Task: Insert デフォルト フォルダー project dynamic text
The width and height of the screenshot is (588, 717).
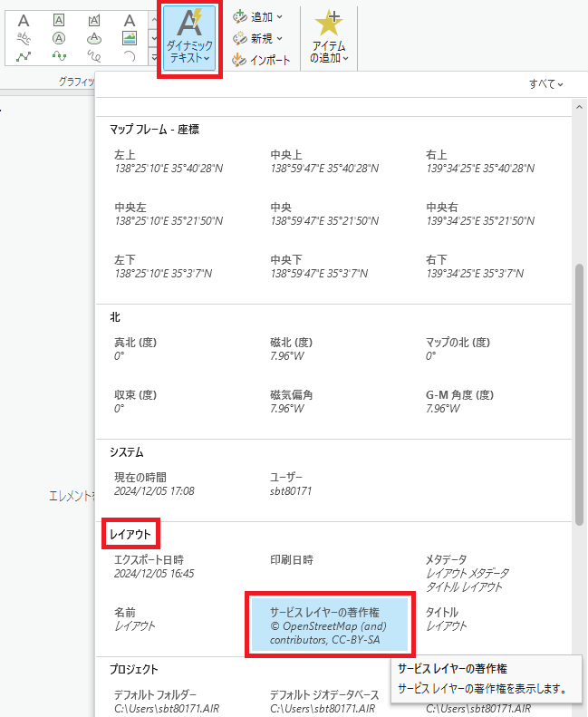Action: tap(167, 702)
